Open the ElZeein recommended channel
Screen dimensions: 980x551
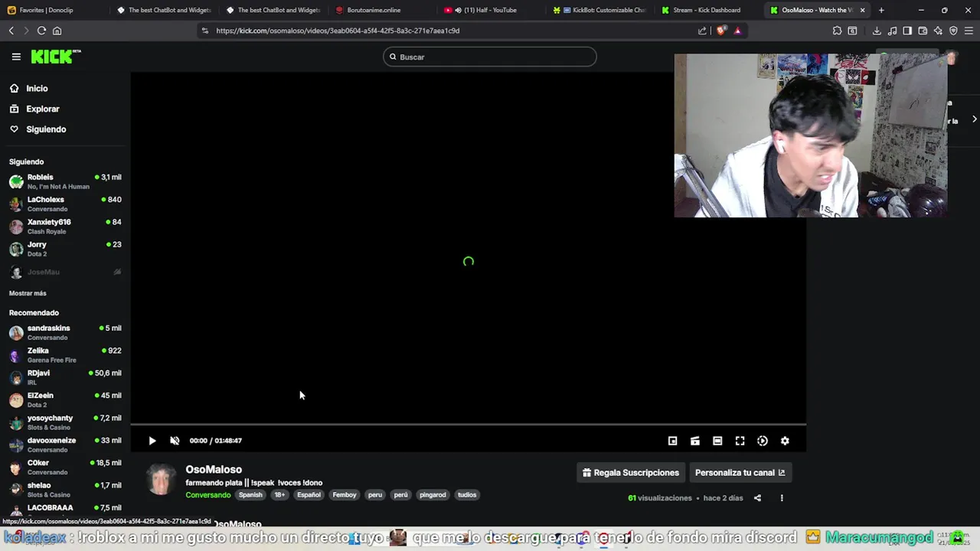click(65, 399)
